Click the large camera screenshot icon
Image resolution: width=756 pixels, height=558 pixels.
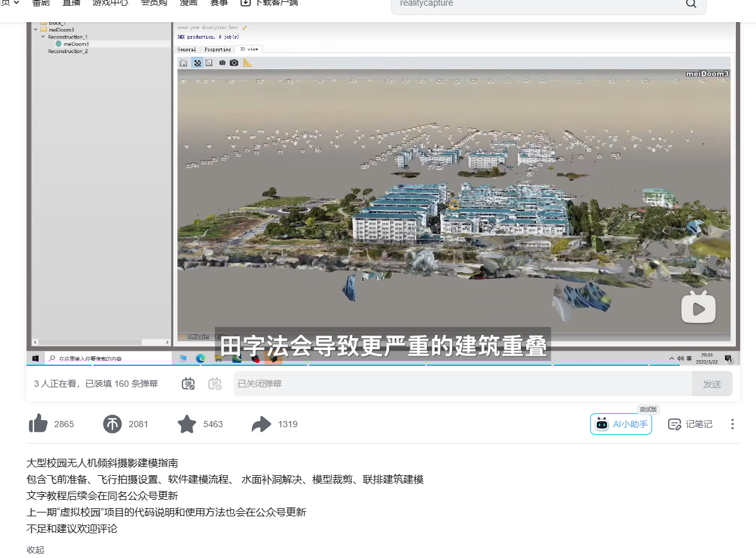point(234,63)
